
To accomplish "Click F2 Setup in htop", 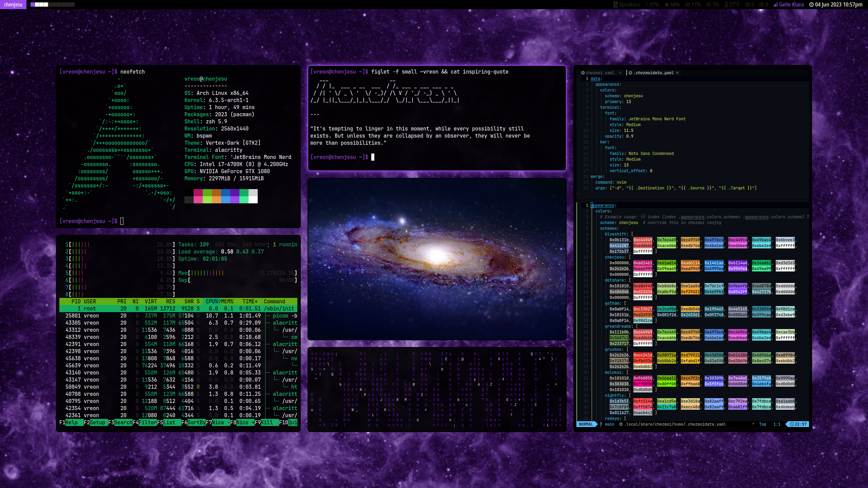I will coord(96,422).
